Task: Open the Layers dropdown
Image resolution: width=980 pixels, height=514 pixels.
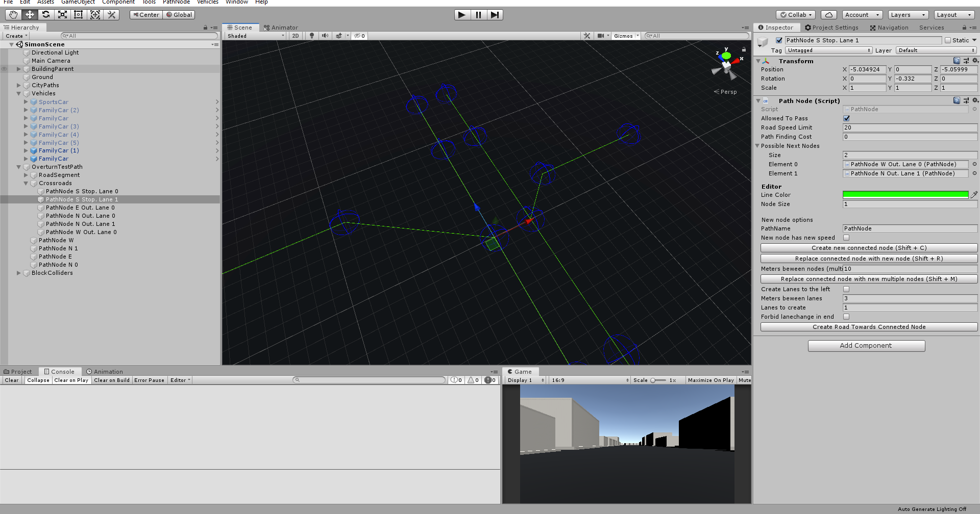Action: [x=908, y=15]
